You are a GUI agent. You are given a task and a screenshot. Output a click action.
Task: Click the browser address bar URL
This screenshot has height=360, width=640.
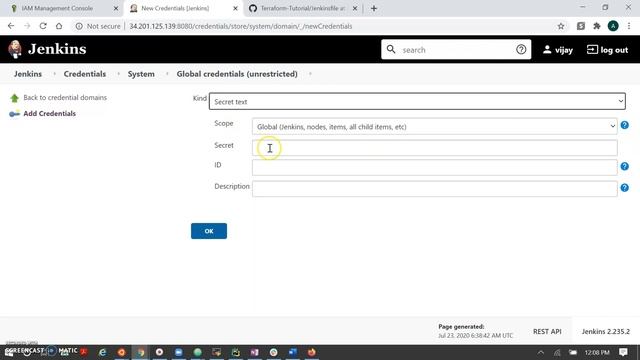click(x=241, y=26)
